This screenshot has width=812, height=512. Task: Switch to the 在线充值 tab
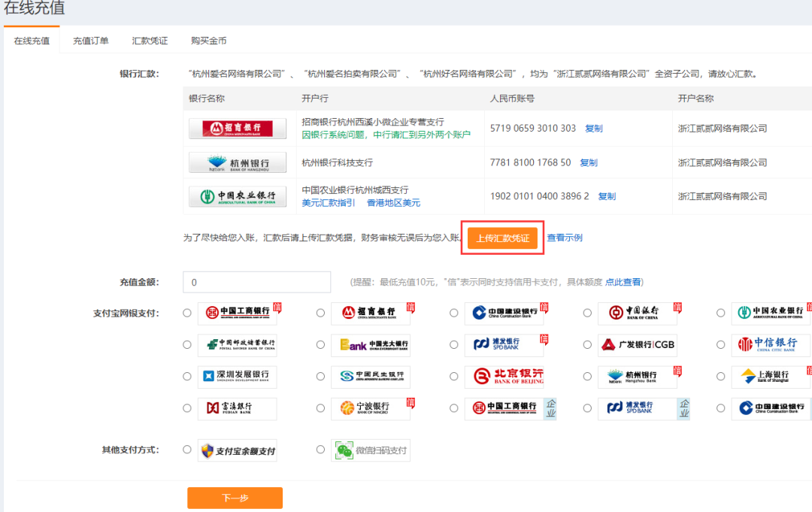(x=32, y=41)
